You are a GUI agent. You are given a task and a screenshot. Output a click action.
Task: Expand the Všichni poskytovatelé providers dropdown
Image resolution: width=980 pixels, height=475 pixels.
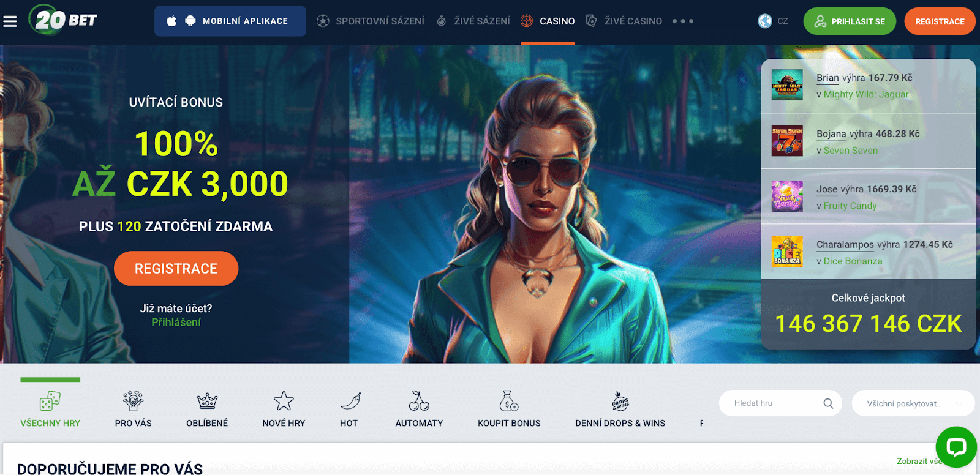tap(913, 403)
